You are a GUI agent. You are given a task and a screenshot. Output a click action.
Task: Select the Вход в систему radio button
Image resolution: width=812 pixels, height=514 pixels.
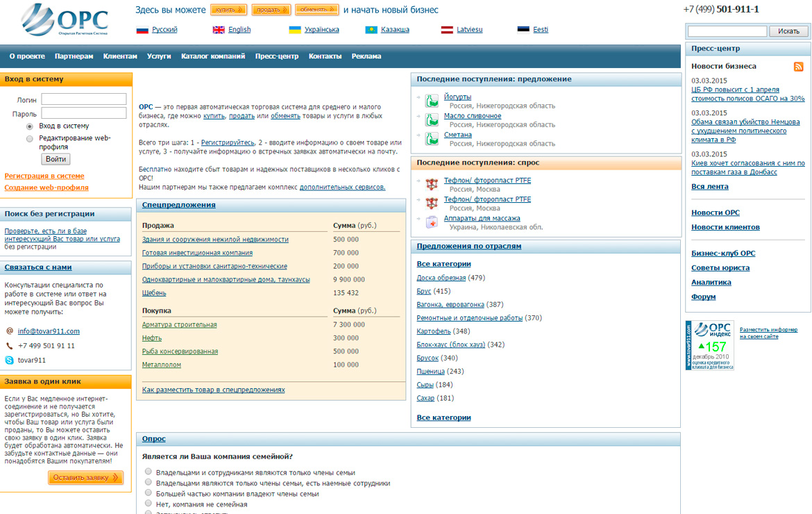30,126
